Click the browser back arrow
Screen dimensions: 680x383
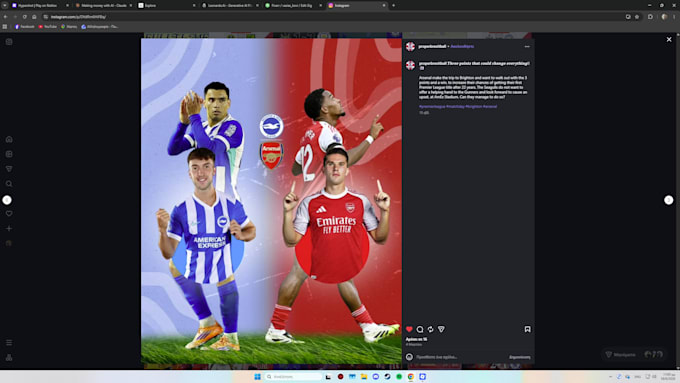pos(5,17)
